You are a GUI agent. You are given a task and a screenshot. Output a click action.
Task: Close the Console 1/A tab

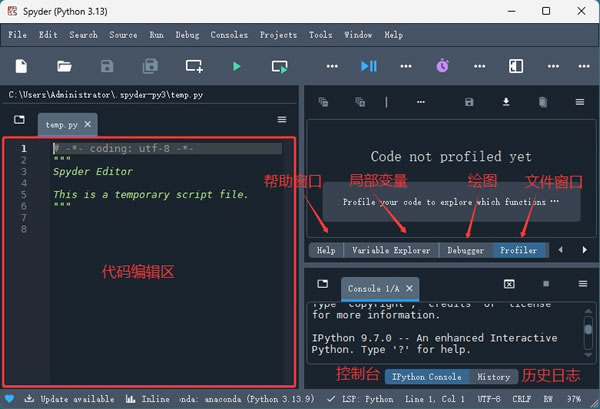coord(409,288)
